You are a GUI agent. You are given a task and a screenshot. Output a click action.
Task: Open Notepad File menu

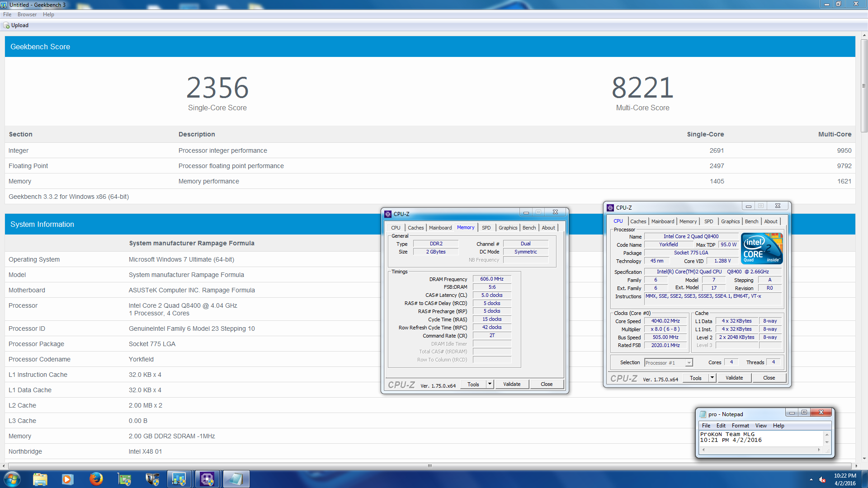706,426
